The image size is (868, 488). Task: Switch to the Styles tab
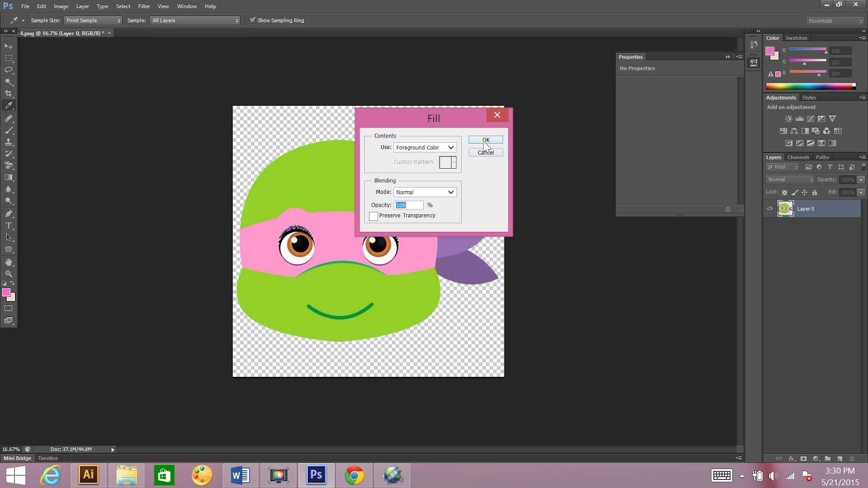pos(809,98)
